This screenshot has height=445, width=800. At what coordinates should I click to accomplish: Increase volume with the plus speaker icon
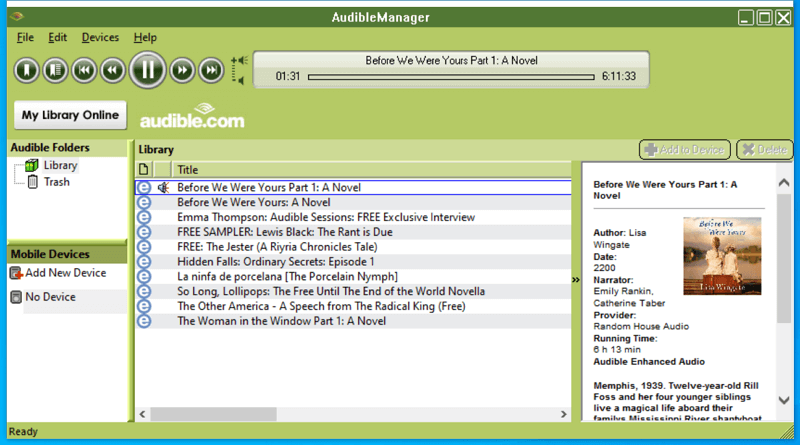click(x=239, y=60)
